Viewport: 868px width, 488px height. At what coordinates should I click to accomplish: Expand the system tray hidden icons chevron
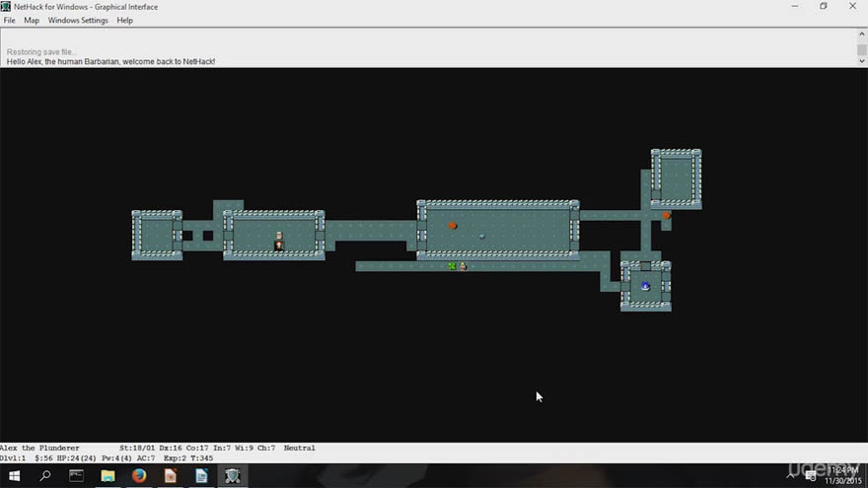791,476
